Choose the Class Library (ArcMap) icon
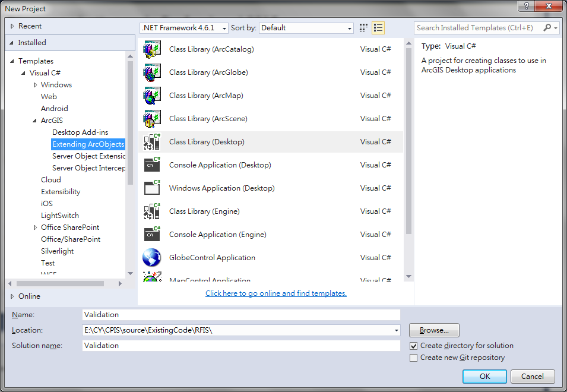Viewport: 567px width, 392px height. tap(152, 96)
